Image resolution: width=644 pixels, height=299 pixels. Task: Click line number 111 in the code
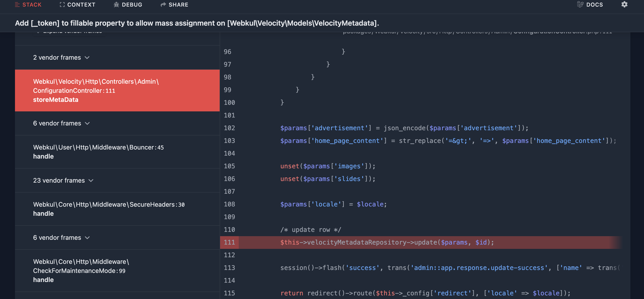(x=229, y=242)
